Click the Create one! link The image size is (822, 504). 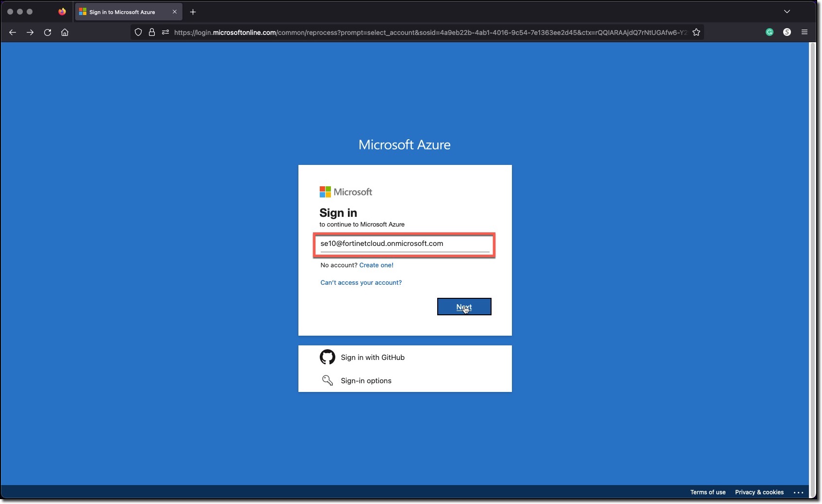click(x=377, y=265)
